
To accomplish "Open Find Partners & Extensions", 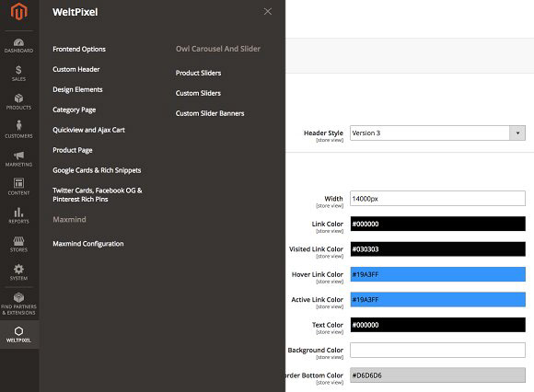I will [x=18, y=304].
